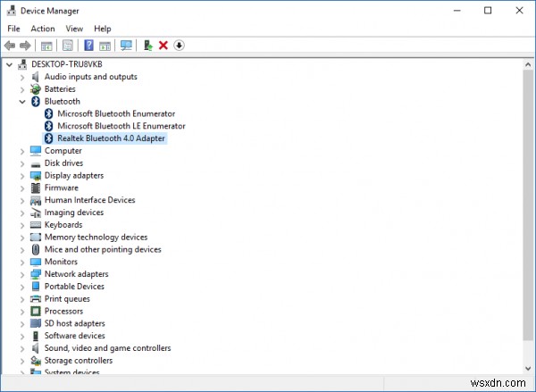Click the Properties toolbar icon

click(67, 46)
